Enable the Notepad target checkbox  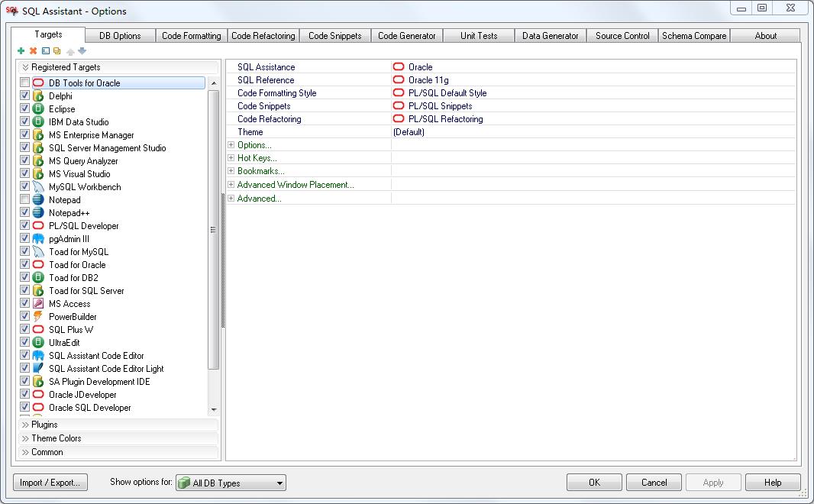[24, 199]
